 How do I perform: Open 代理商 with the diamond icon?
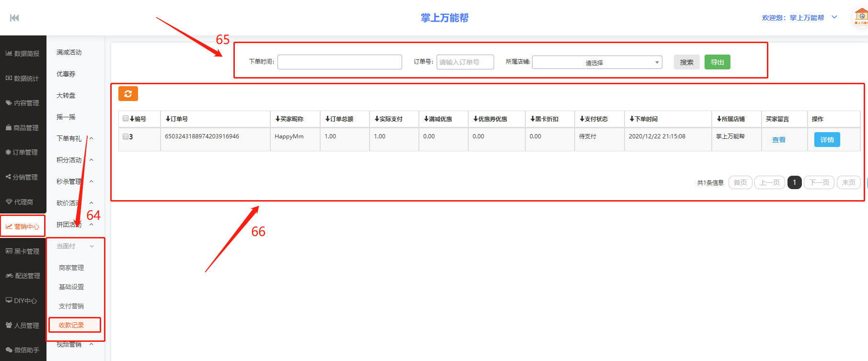23,202
